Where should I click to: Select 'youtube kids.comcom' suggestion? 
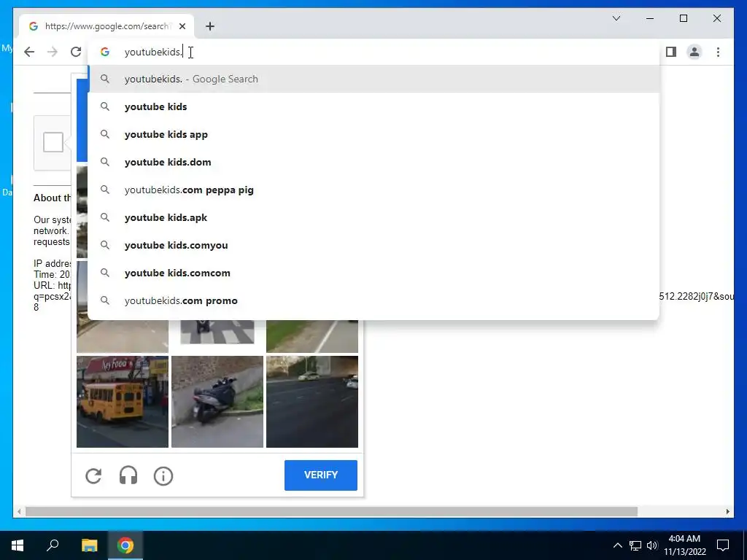[374, 273]
